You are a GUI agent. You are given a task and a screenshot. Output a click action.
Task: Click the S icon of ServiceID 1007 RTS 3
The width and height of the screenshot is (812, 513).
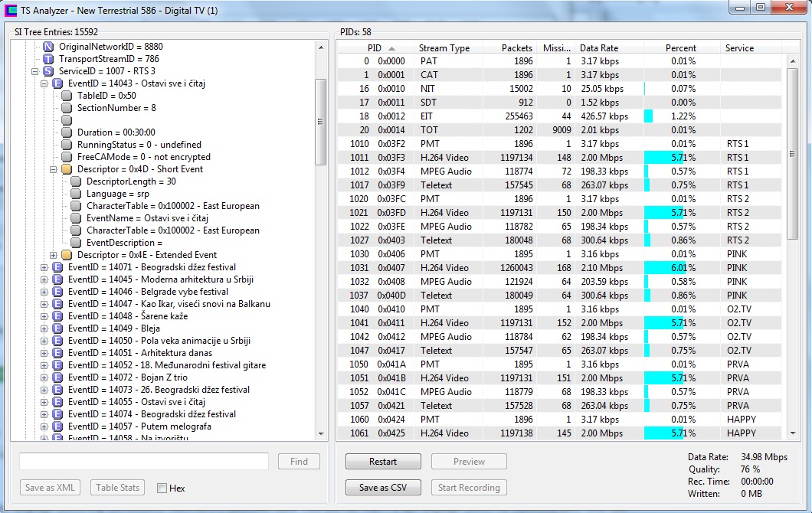[x=48, y=71]
